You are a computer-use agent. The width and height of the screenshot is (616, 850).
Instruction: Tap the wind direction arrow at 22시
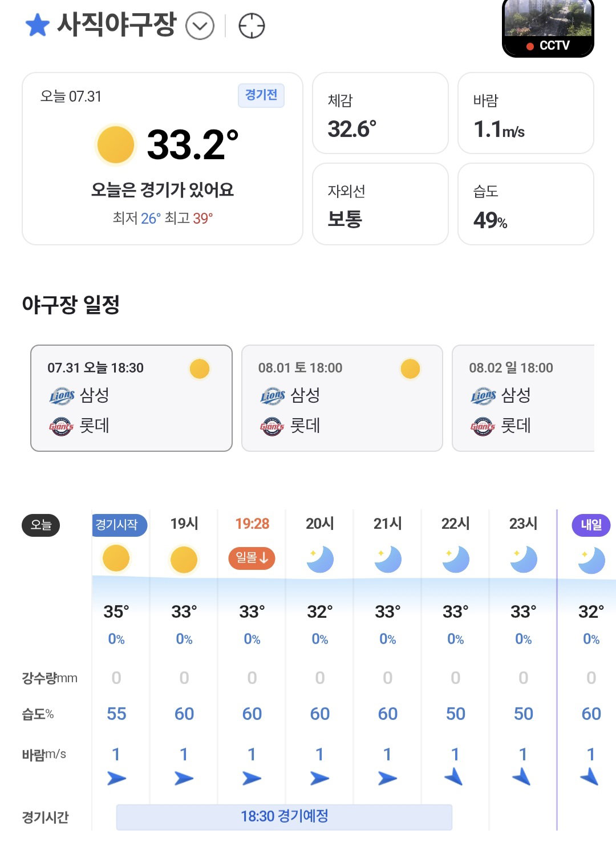tap(455, 777)
